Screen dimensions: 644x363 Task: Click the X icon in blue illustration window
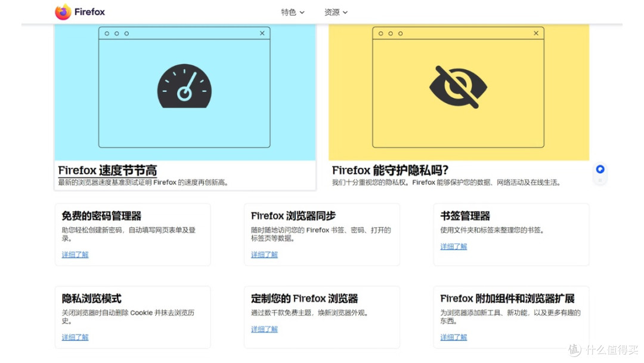click(262, 33)
